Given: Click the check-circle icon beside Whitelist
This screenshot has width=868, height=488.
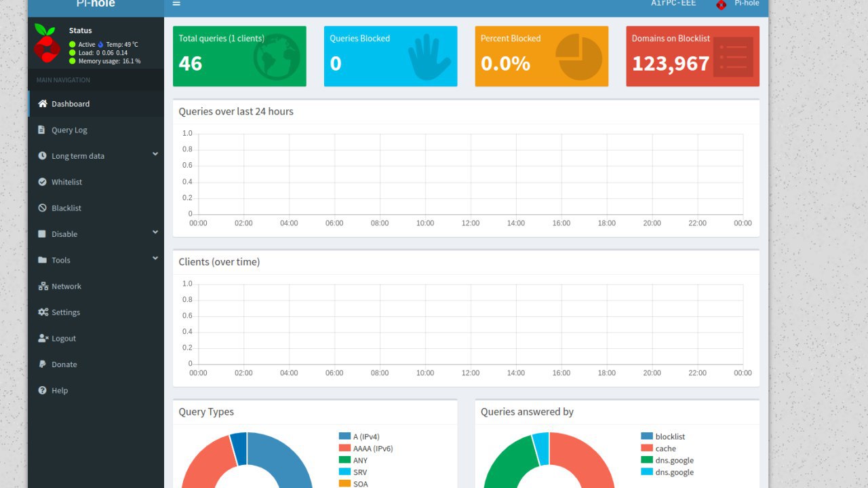Looking at the screenshot, I should pos(43,182).
